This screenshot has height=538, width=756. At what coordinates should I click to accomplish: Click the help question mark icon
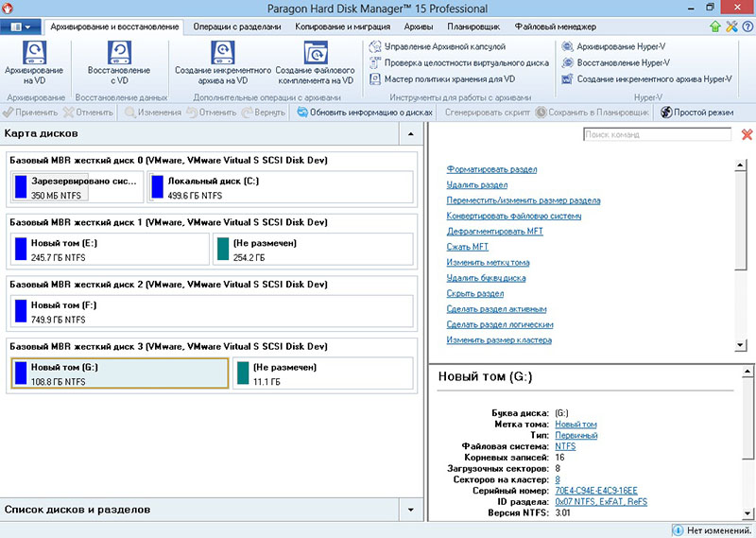(x=747, y=26)
